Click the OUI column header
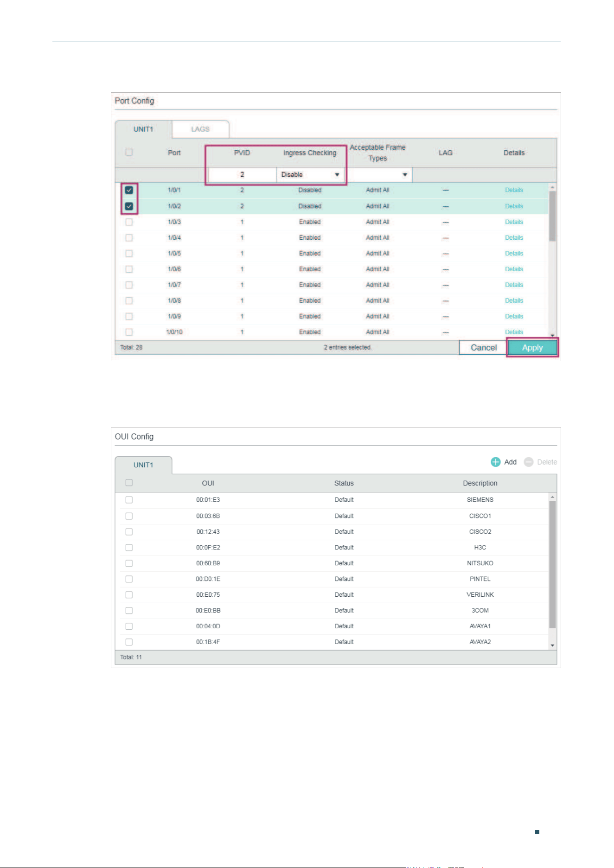 [208, 483]
